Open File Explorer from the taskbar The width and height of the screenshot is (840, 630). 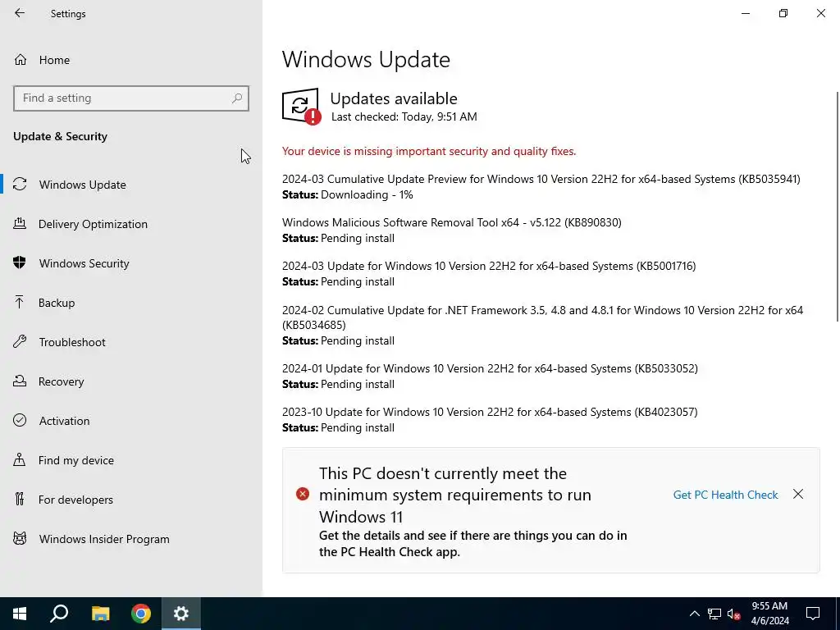click(100, 614)
